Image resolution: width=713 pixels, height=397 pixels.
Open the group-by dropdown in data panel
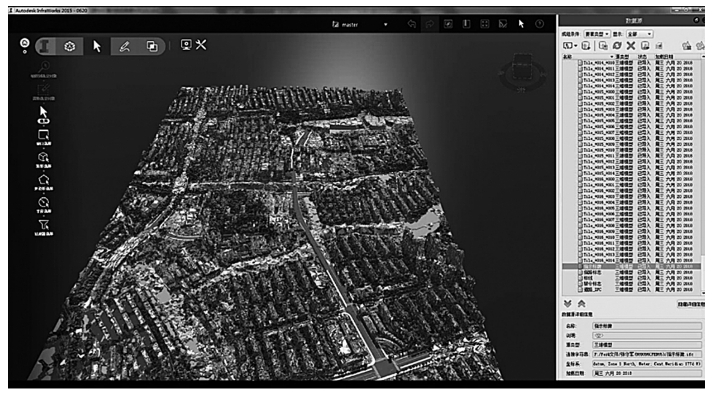[597, 34]
